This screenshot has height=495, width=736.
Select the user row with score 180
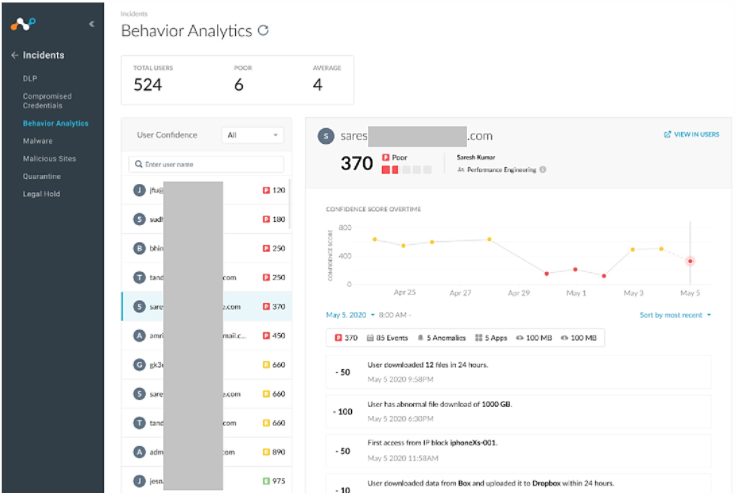pos(206,219)
